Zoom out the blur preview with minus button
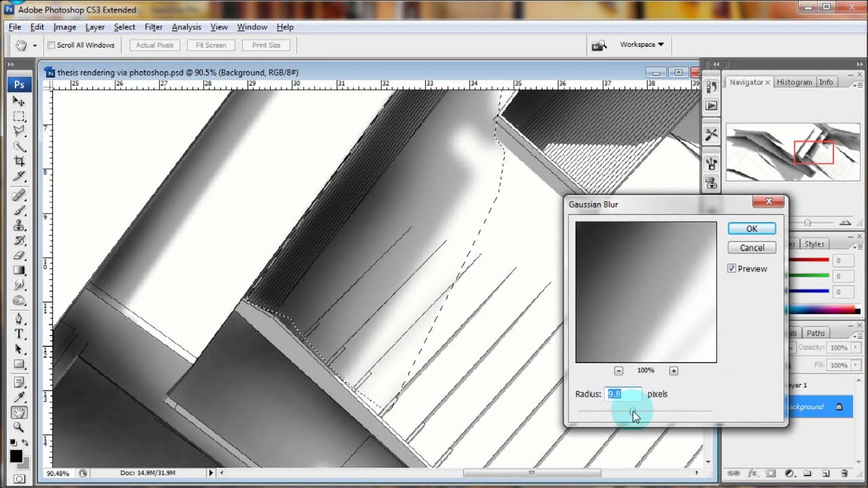Image resolution: width=868 pixels, height=488 pixels. coord(619,371)
